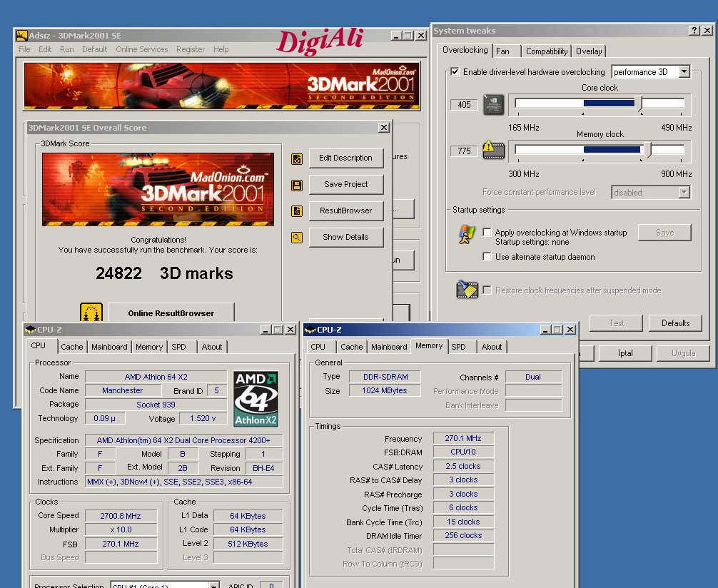The width and height of the screenshot is (718, 588).
Task: Click the CAS# Latency 2.5 clocks value
Action: click(463, 466)
